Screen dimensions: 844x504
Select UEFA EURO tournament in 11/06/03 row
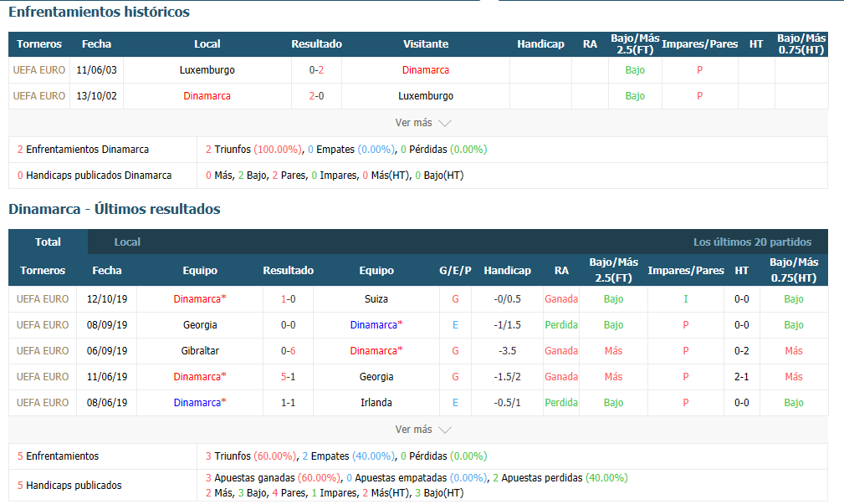tap(39, 70)
